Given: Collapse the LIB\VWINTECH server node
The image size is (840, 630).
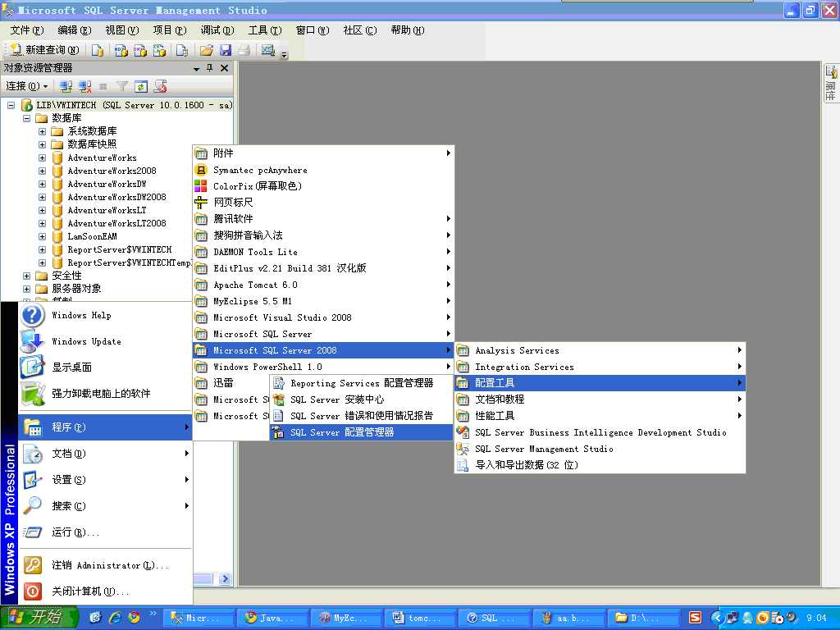Looking at the screenshot, I should point(11,105).
